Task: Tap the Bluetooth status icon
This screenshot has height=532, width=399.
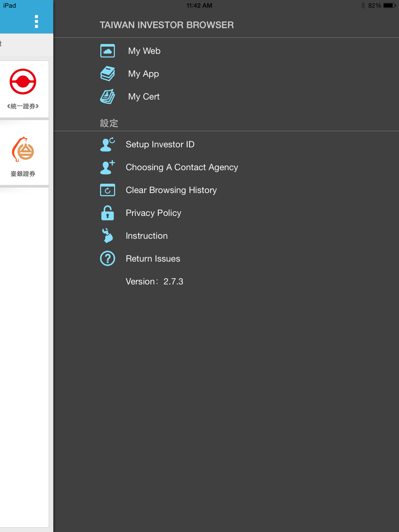Action: [x=363, y=6]
